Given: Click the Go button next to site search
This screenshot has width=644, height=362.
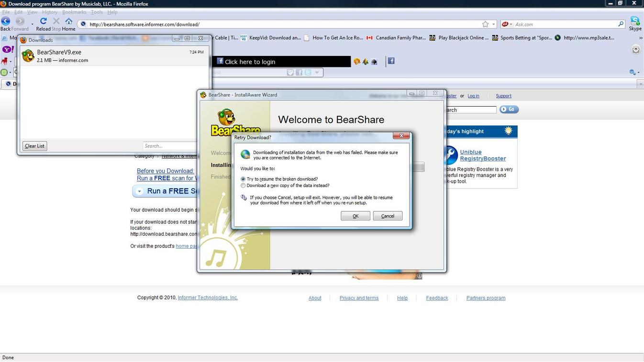Looking at the screenshot, I should [509, 110].
